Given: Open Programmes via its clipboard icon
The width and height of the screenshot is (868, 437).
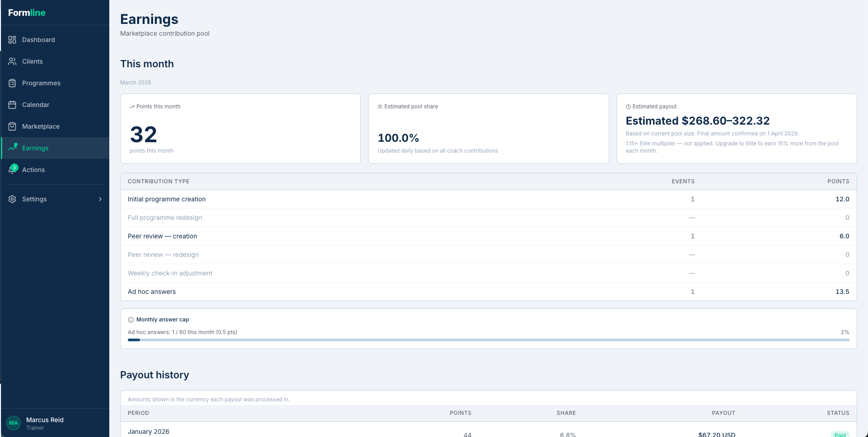Looking at the screenshot, I should pos(12,83).
